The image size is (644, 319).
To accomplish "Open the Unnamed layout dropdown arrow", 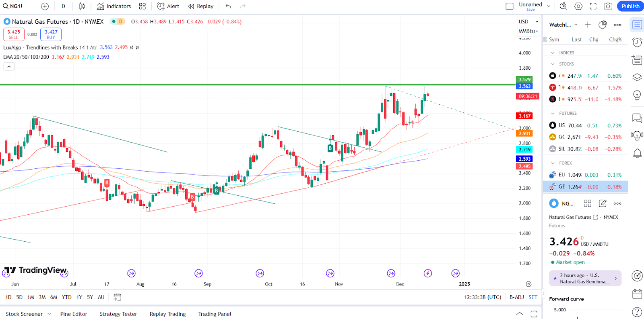I will [x=549, y=6].
